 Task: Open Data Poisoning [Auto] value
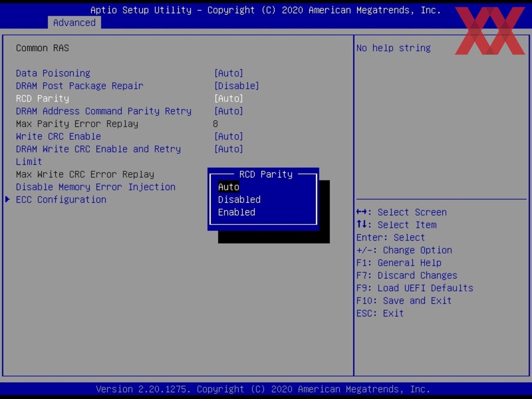[228, 73]
